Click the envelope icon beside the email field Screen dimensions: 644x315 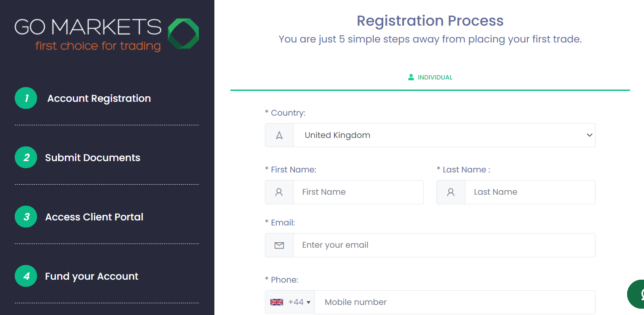279,245
